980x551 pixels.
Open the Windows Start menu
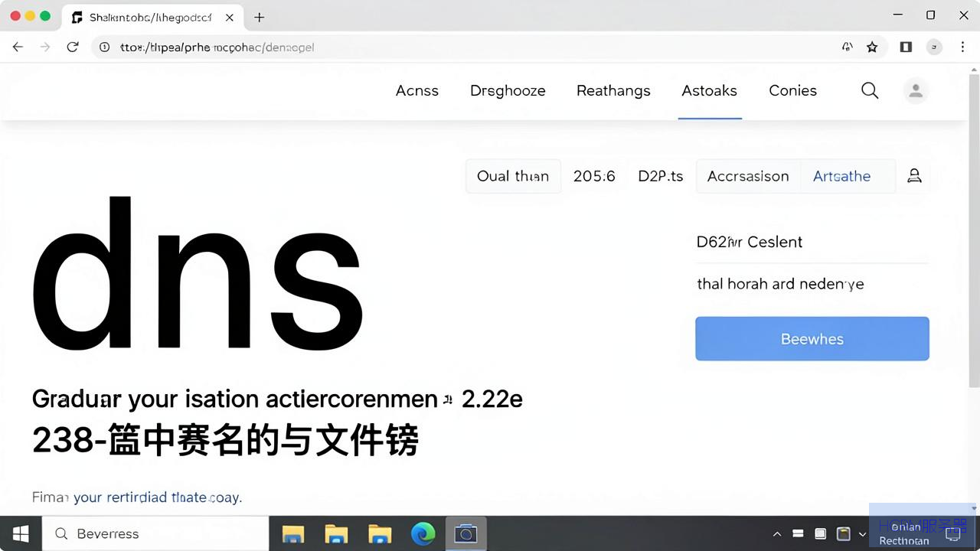pos(21,533)
